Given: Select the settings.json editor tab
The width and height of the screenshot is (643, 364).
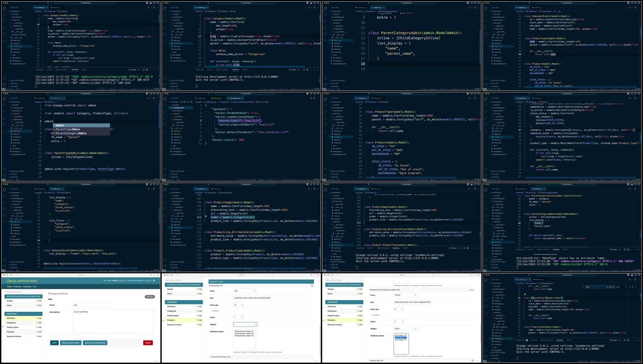Looking at the screenshot, I should (x=235, y=98).
